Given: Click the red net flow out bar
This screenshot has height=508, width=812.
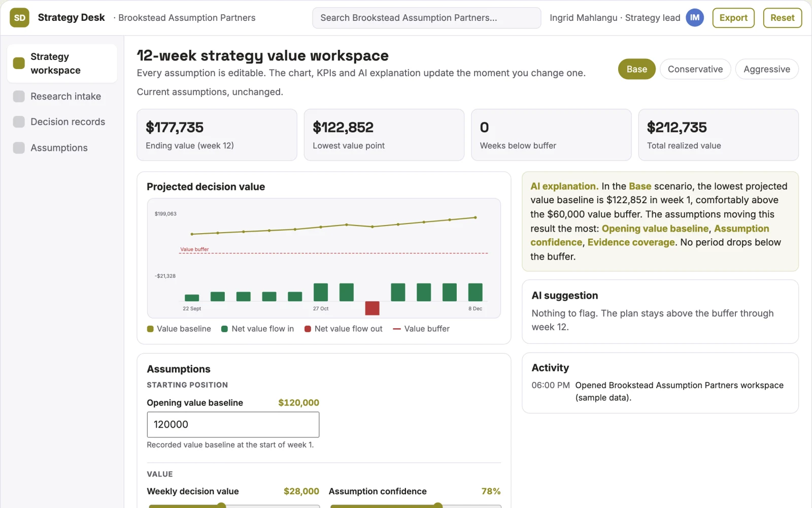Looking at the screenshot, I should [x=372, y=308].
